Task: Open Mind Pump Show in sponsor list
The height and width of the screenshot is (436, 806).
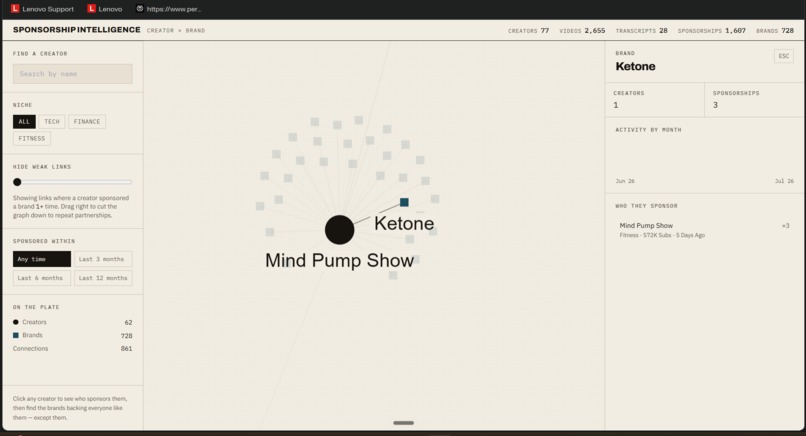Action: pyautogui.click(x=704, y=230)
